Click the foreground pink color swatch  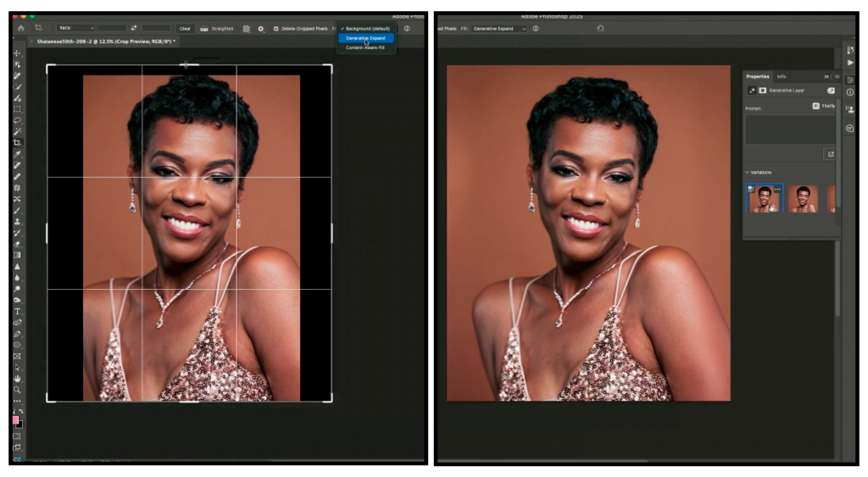point(15,420)
